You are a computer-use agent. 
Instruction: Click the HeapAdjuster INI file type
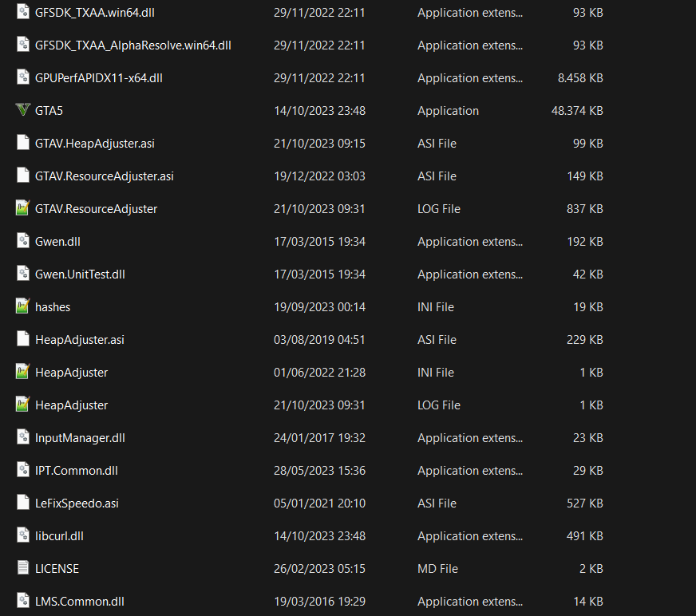(436, 373)
